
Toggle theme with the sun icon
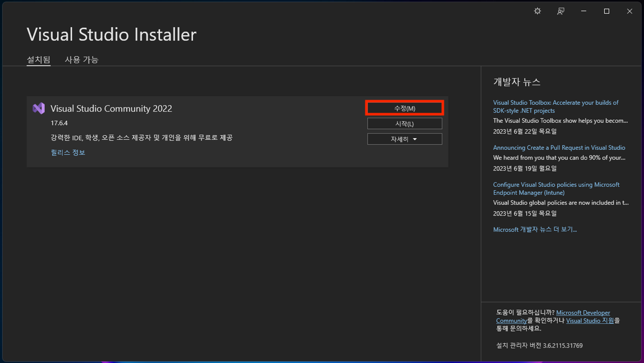tap(537, 11)
